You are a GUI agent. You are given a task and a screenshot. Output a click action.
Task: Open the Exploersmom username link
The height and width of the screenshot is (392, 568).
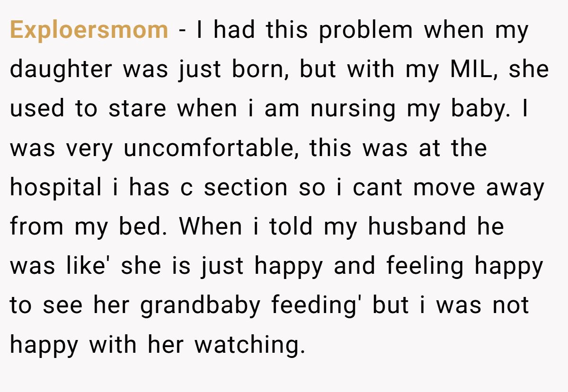coord(89,31)
